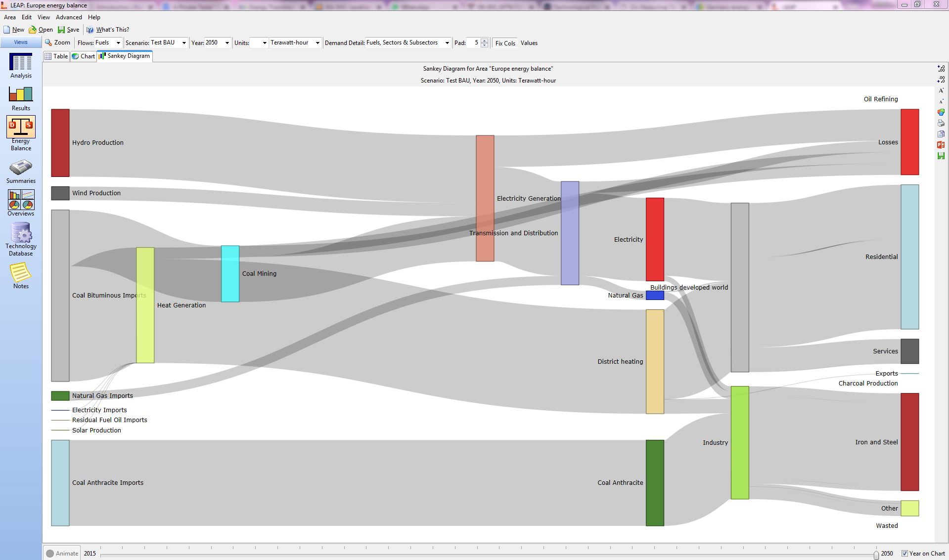Open the Overviews view

click(x=21, y=203)
